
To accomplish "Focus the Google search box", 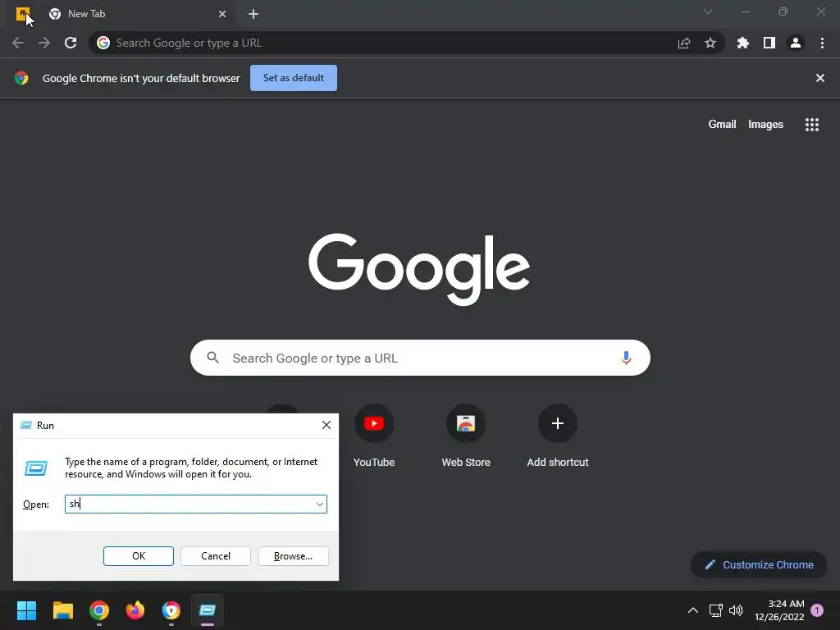I will click(x=421, y=358).
